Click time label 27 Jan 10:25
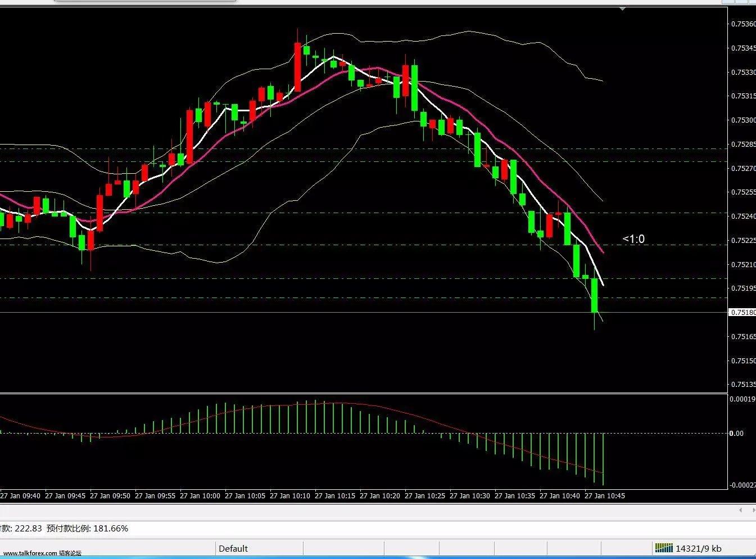This screenshot has height=559, width=756. 425,496
